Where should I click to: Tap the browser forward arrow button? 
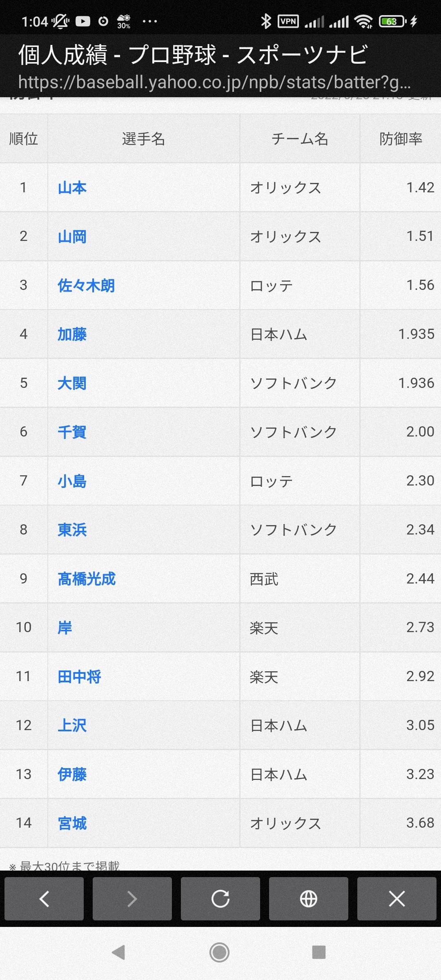coord(132,899)
